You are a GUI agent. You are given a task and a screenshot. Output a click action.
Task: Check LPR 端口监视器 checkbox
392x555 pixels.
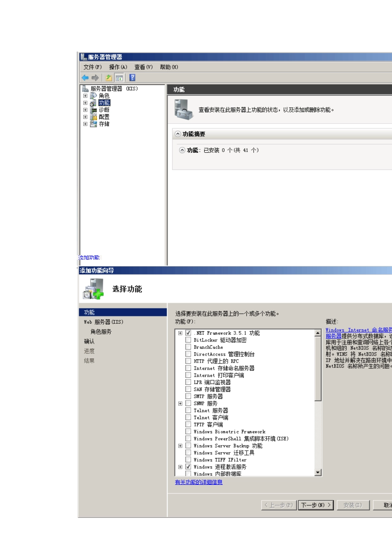188,382
